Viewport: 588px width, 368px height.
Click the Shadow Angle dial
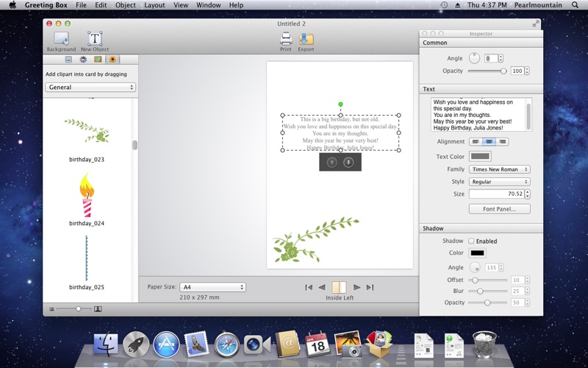[475, 267]
